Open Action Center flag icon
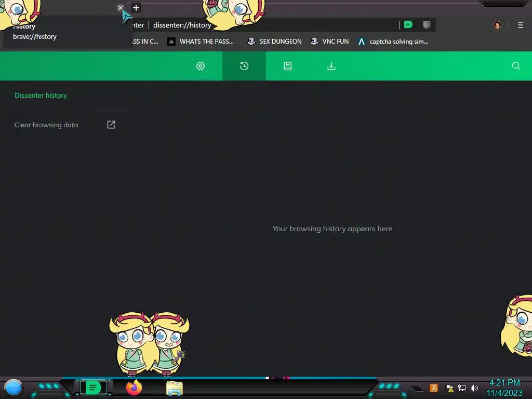The width and height of the screenshot is (532, 399). click(x=449, y=388)
